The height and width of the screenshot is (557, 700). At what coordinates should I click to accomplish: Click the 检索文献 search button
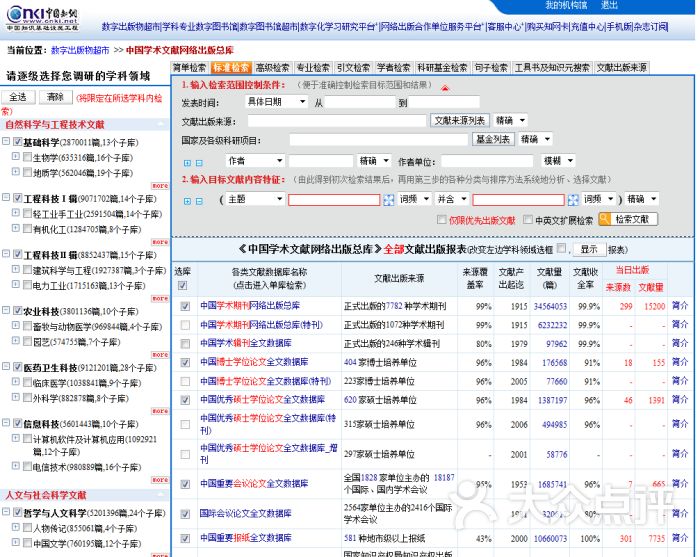pos(628,219)
